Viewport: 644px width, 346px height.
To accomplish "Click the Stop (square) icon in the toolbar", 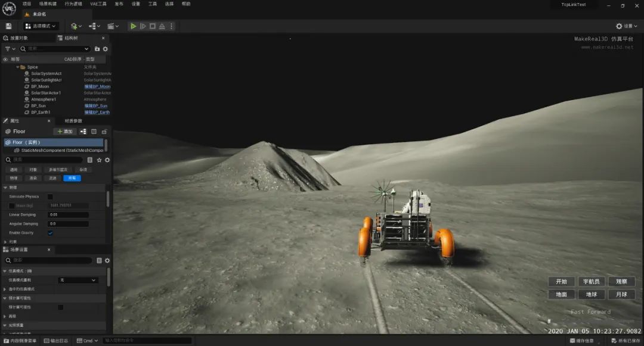I will pyautogui.click(x=154, y=26).
